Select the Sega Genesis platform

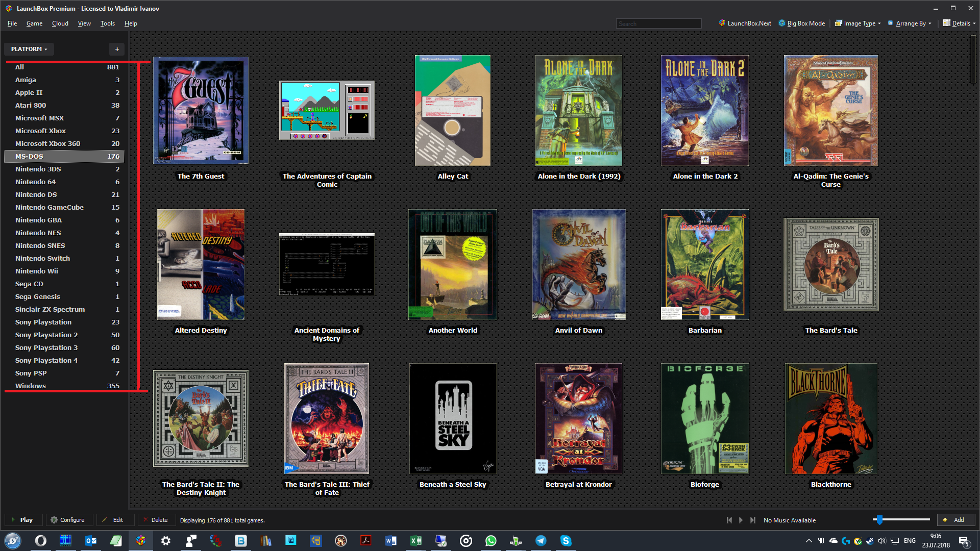[x=64, y=296]
